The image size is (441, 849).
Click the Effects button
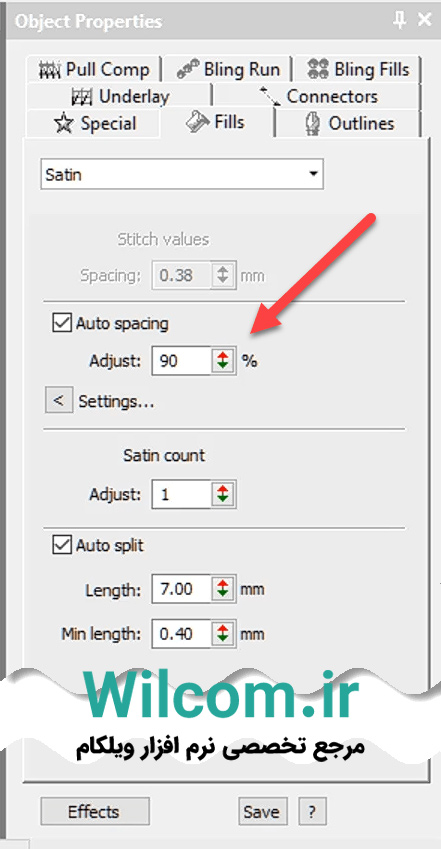[95, 811]
